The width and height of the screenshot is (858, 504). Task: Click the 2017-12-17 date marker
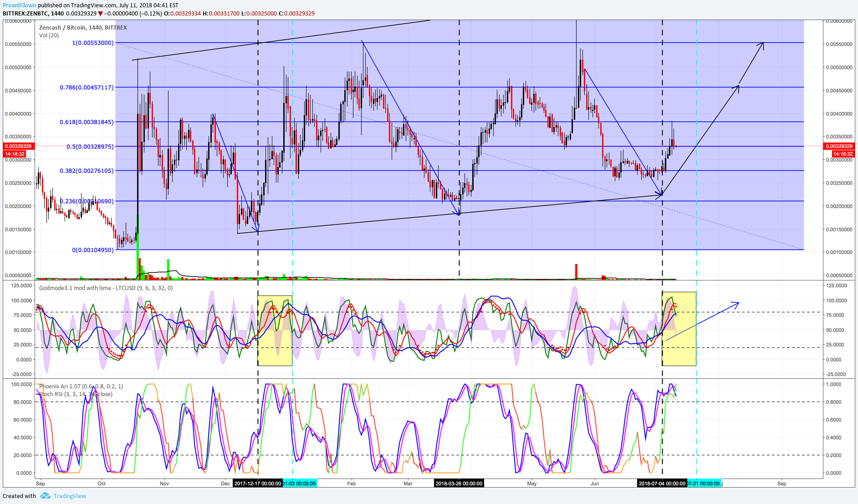pos(258,484)
